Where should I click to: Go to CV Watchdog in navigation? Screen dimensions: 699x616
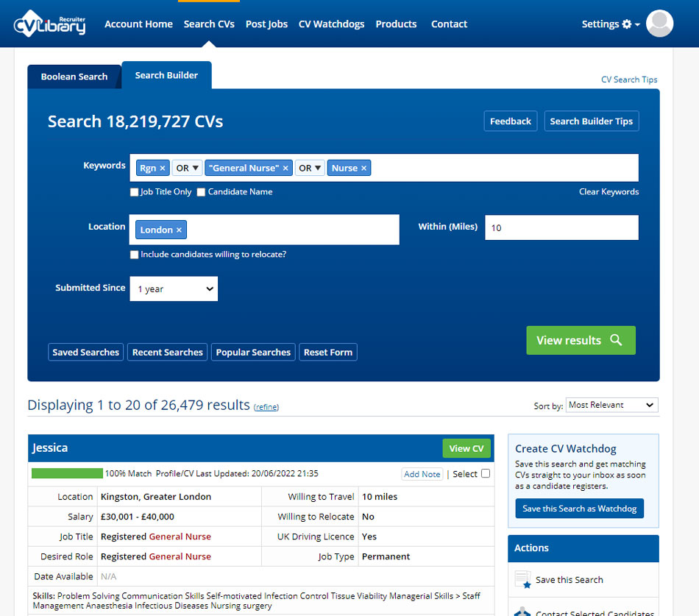click(x=331, y=24)
